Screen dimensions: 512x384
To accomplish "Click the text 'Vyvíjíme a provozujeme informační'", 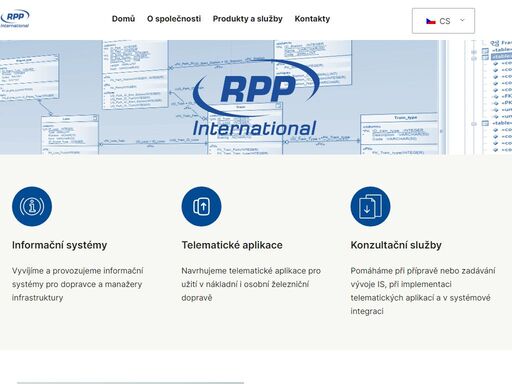I will pos(78,271).
